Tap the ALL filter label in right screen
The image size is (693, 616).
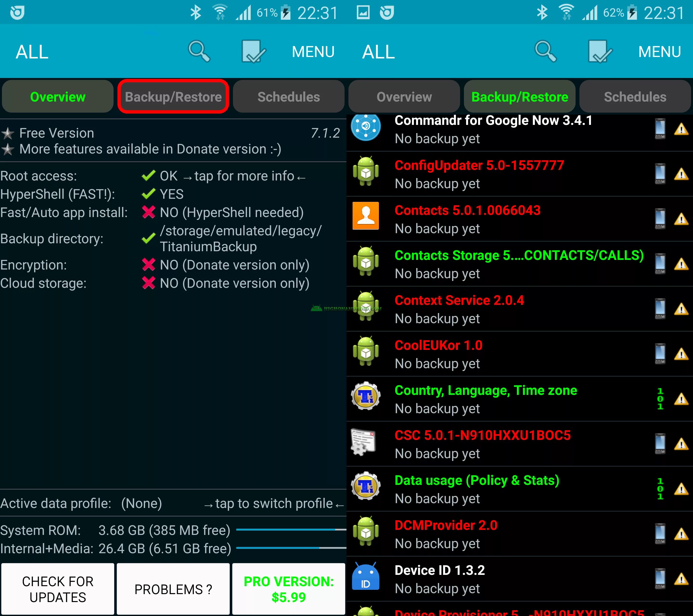coord(378,52)
